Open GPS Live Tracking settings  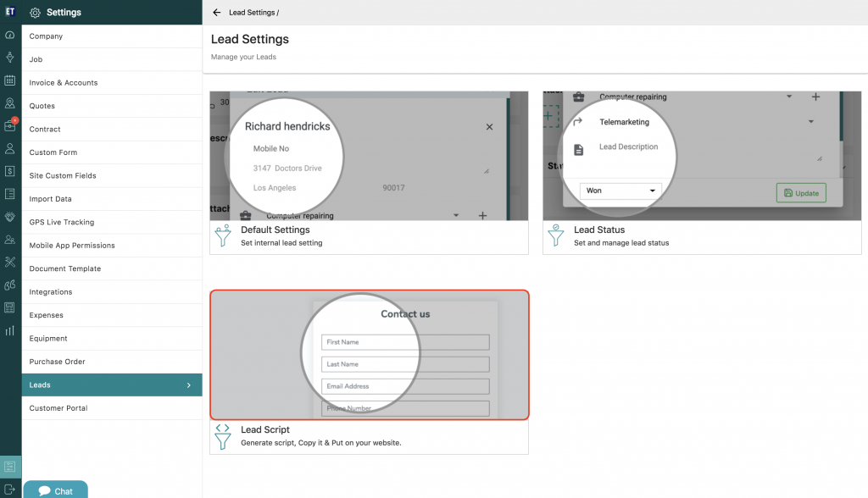click(112, 222)
